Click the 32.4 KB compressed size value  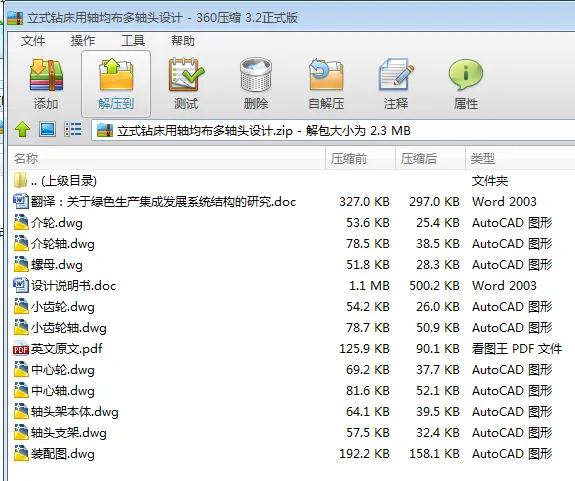437,433
